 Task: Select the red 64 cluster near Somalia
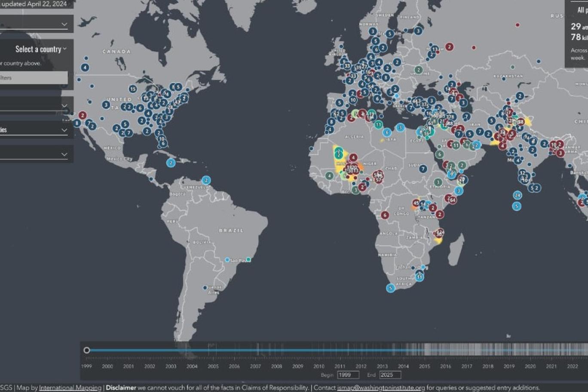click(x=452, y=200)
